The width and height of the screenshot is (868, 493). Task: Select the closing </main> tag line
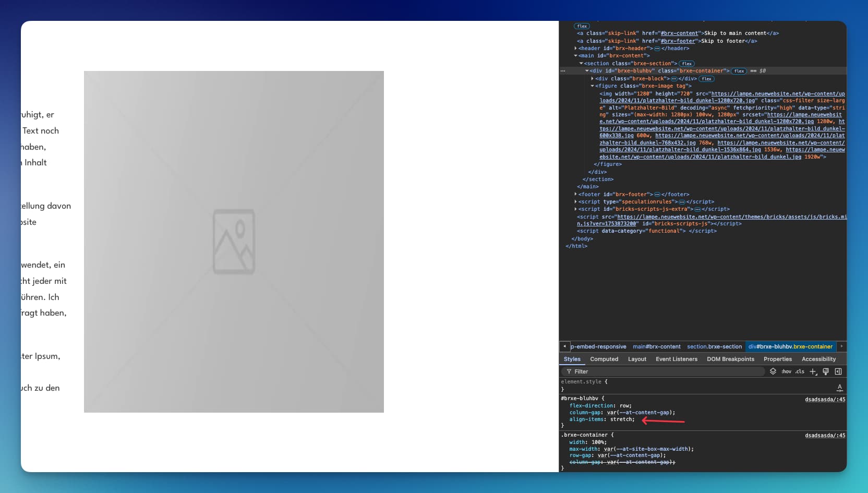[x=588, y=187]
